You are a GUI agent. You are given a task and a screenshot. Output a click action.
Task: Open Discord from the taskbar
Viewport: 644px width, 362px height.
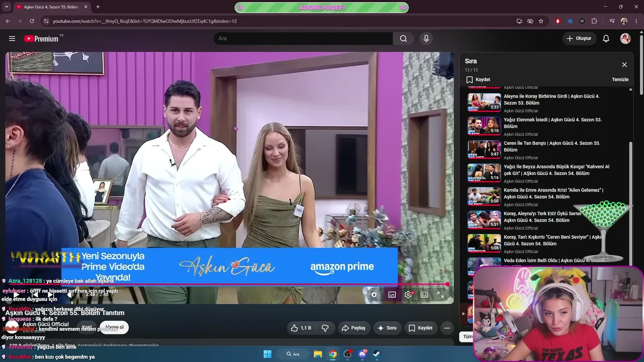pyautogui.click(x=362, y=354)
